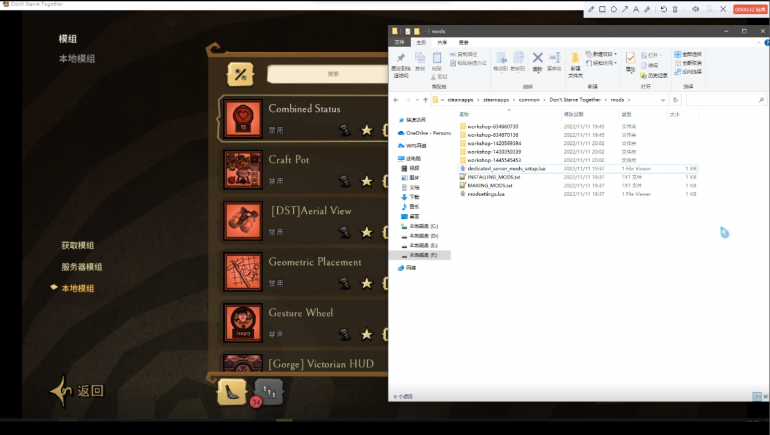Switch to the 查看 ribbon tab
The height and width of the screenshot is (435, 770).
tap(463, 43)
